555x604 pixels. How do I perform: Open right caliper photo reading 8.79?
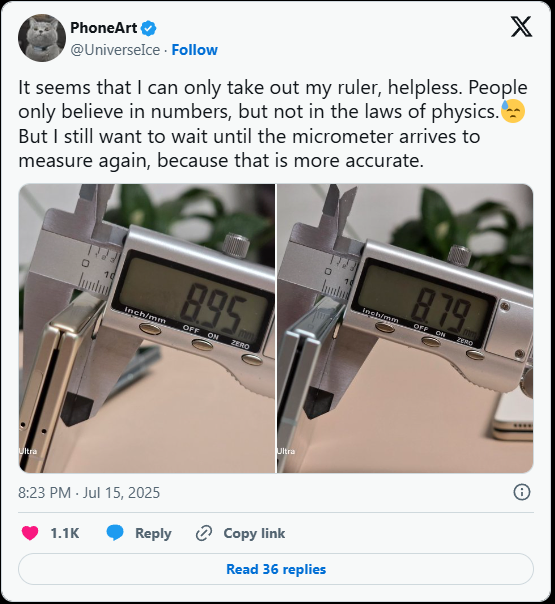(405, 328)
